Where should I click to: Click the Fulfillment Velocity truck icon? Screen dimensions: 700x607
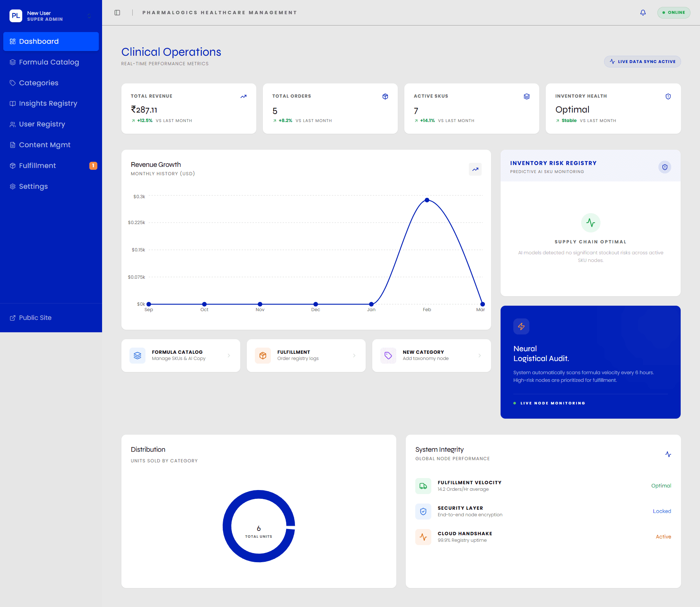(423, 486)
